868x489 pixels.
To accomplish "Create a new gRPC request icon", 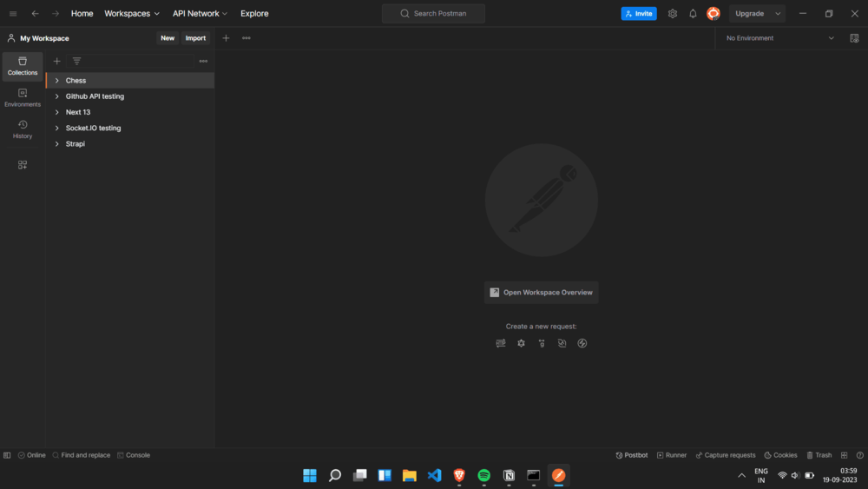I will (x=542, y=343).
